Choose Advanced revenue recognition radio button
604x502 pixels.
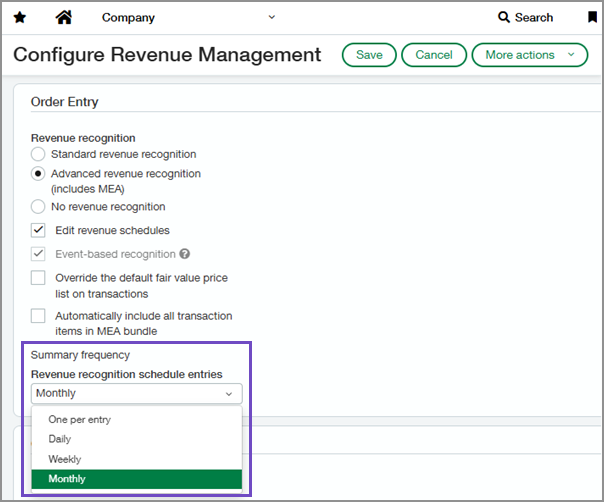[38, 173]
